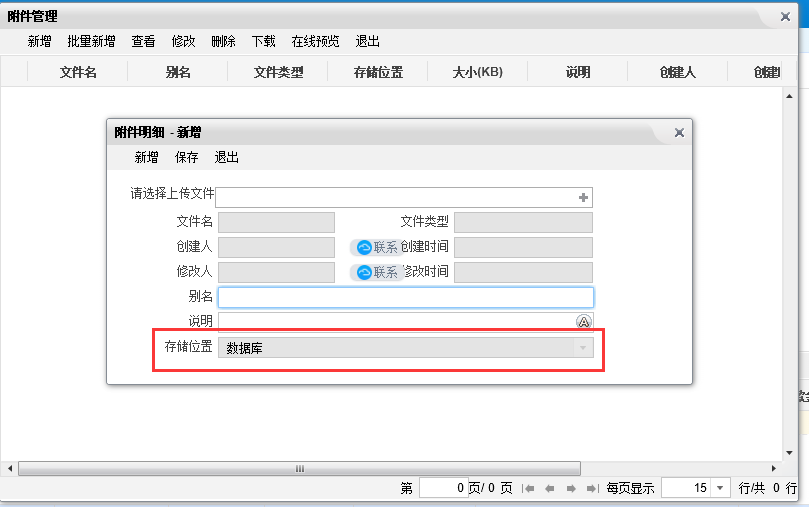Image resolution: width=809 pixels, height=507 pixels.
Task: Click the 联系 icon beside 修改人
Action: [x=377, y=272]
